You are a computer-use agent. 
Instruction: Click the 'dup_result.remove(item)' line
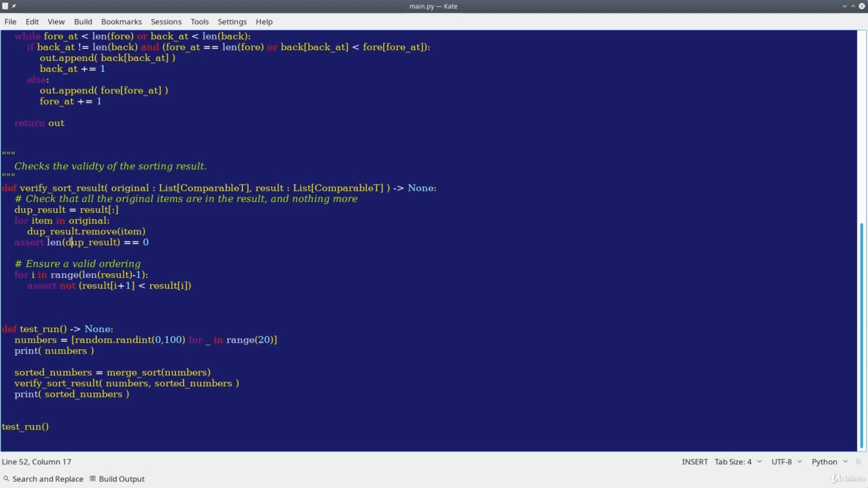[86, 231]
